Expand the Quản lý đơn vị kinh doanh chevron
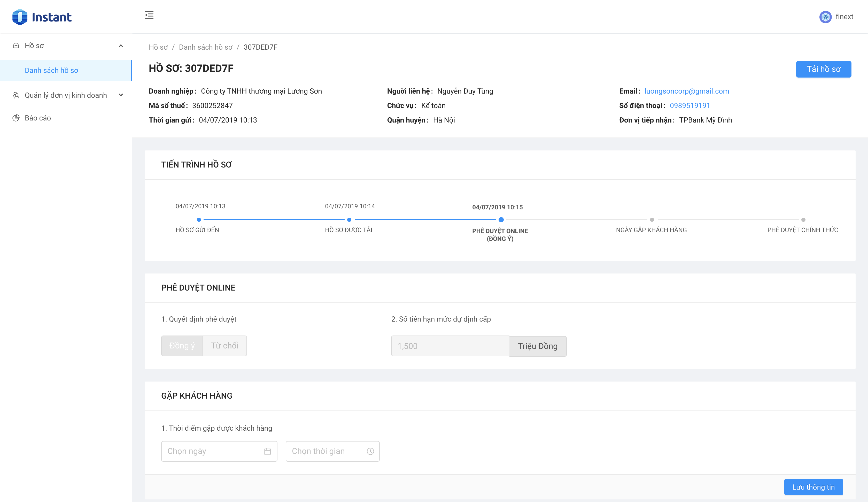 121,95
